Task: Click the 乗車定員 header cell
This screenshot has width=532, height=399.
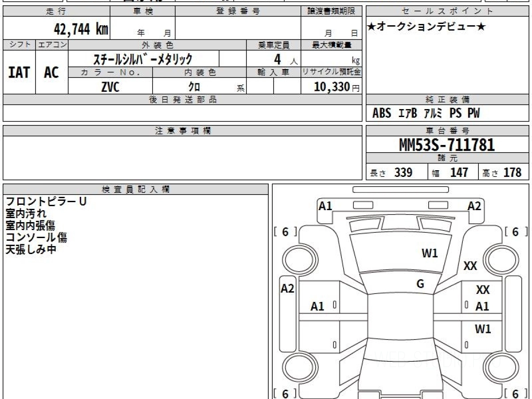Action: click(274, 45)
